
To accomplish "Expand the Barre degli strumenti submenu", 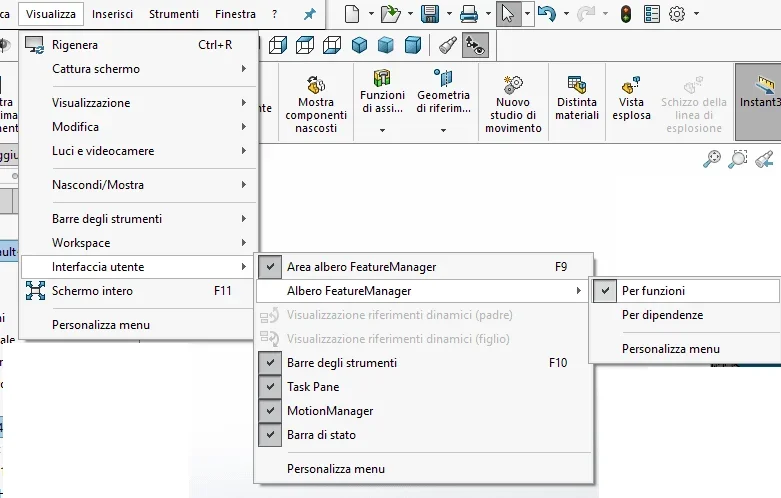I will click(x=139, y=219).
